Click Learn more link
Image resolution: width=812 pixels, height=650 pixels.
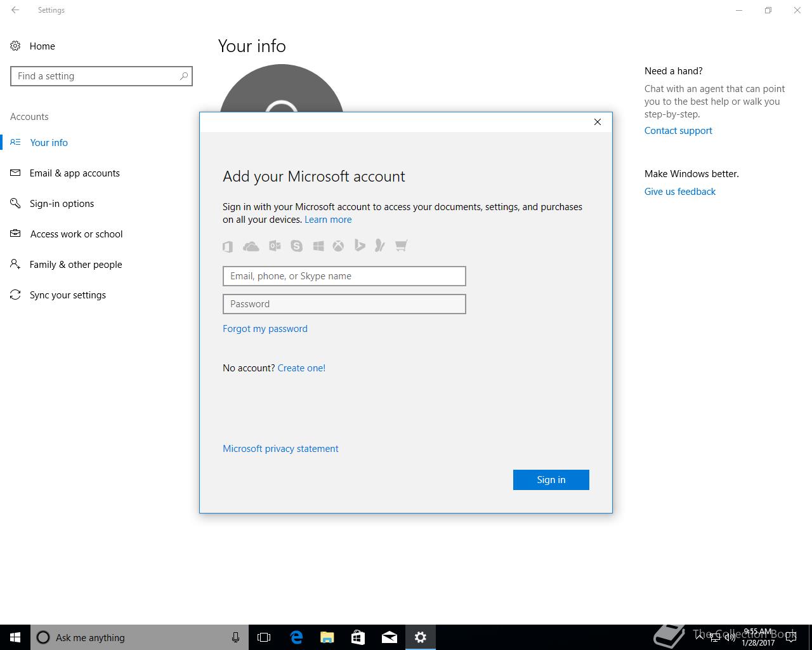328,220
